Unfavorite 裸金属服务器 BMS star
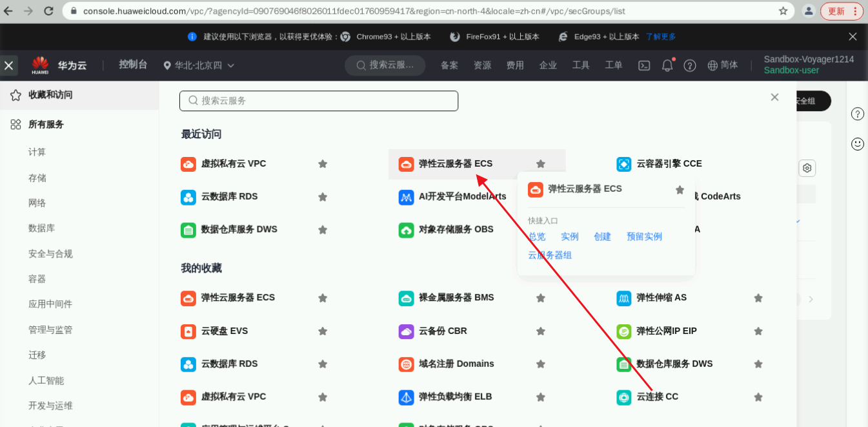 click(x=541, y=298)
